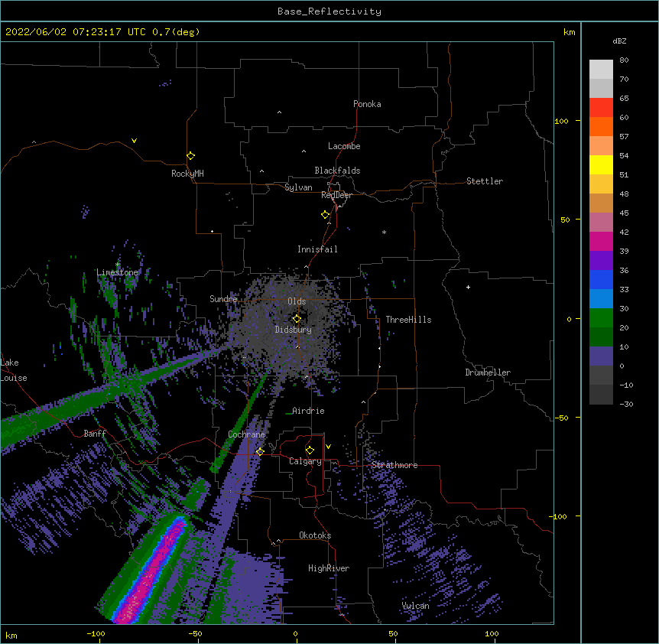Click the Cochrane label
This screenshot has width=659, height=644.
[247, 434]
